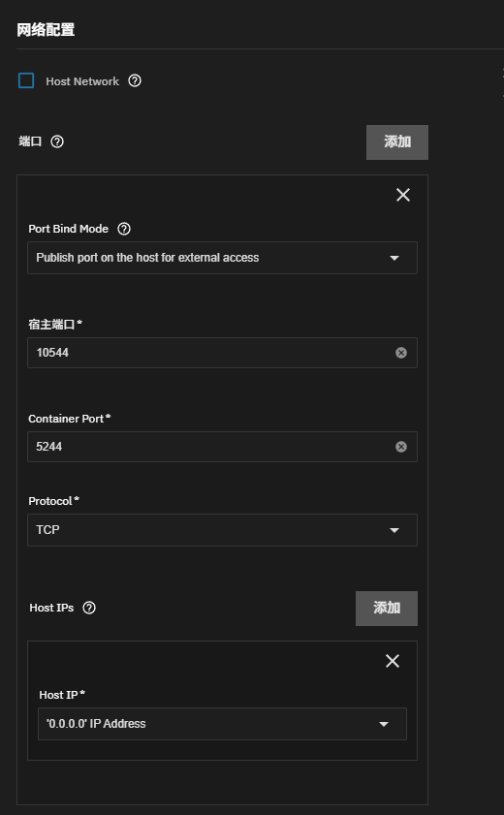Clear the 宿主端口 value 10544

tap(401, 353)
